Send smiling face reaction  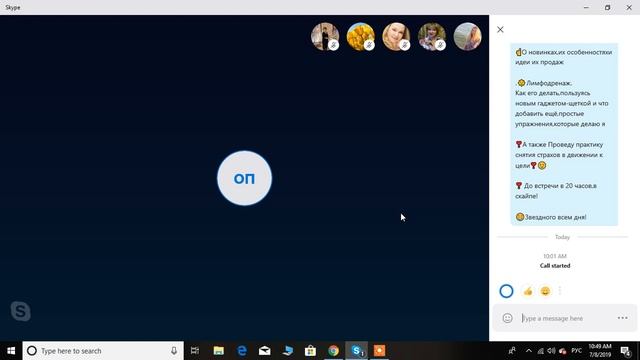[x=545, y=291]
